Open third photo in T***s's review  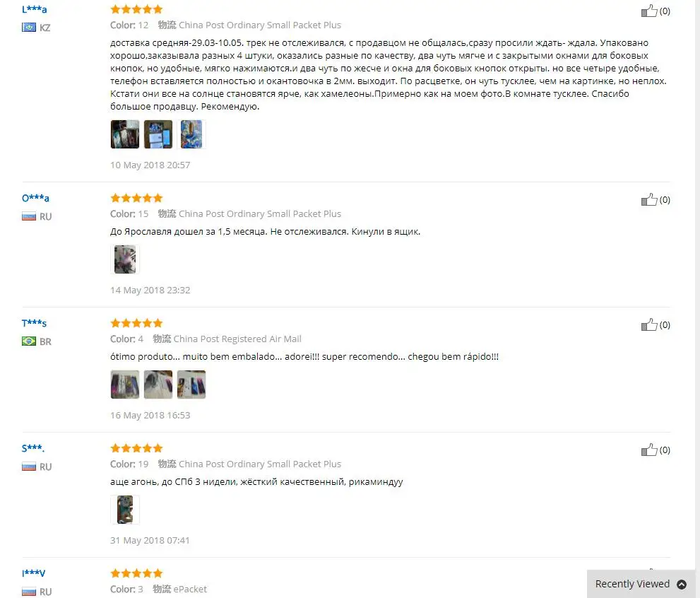pyautogui.click(x=191, y=384)
